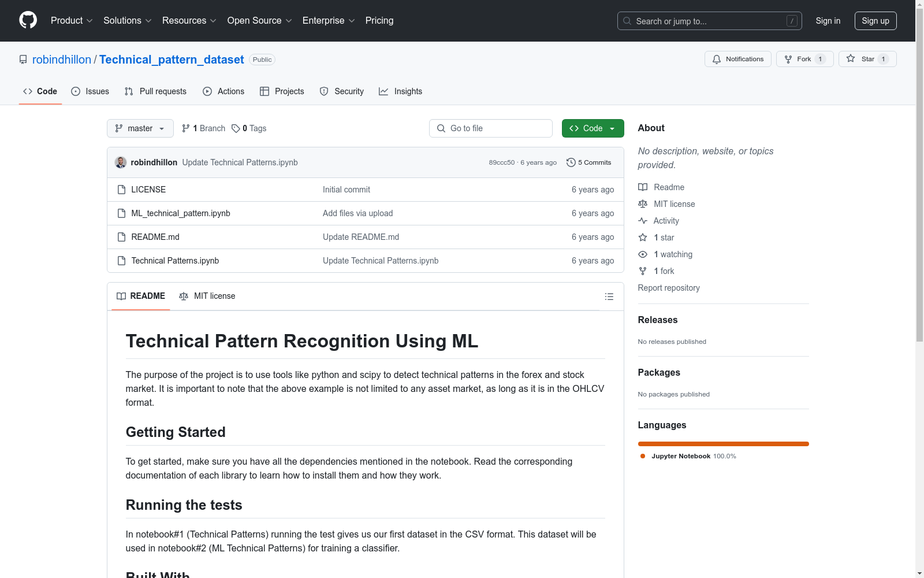
Task: Expand the Enterprise dropdown
Action: (329, 21)
